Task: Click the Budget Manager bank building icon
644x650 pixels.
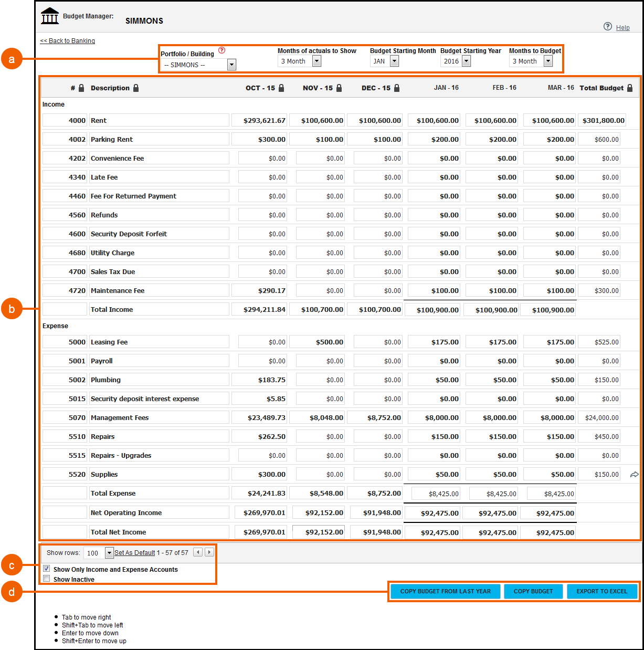Action: pyautogui.click(x=50, y=16)
